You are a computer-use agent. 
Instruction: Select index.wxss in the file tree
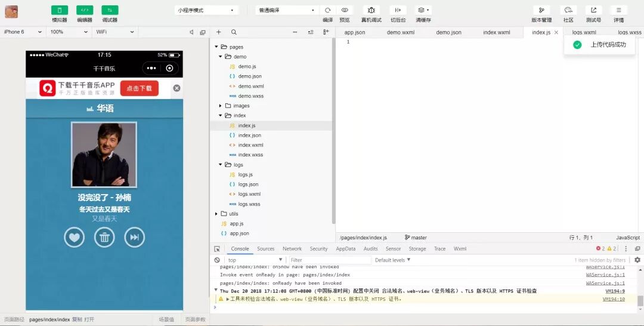pyautogui.click(x=250, y=155)
